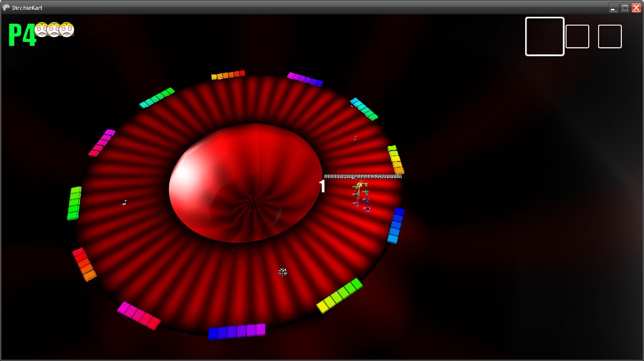Click the first sad-face life icon beside P4
644x361 pixels.
pos(41,30)
